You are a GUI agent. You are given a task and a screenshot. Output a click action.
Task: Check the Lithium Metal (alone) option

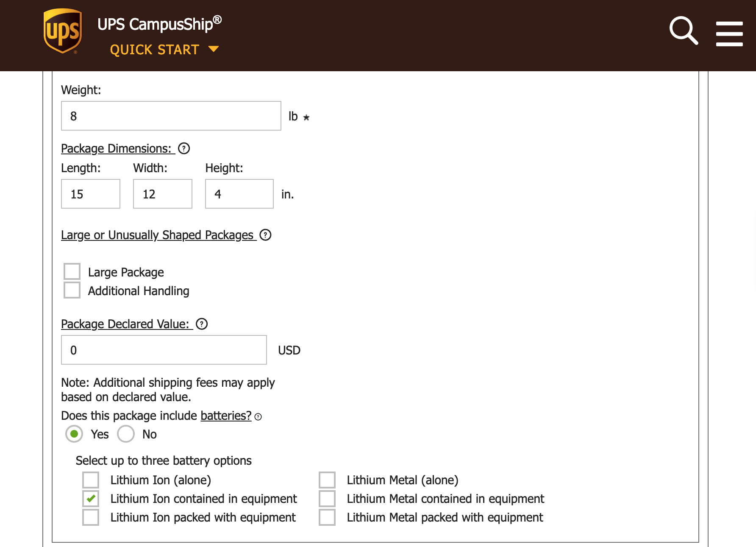tap(327, 480)
